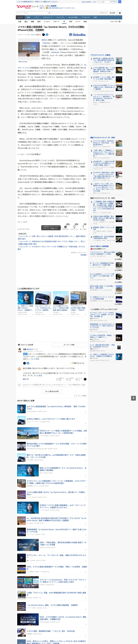
Task: Open the comment count bubble 221 under headline
Action: click(x=33, y=35)
